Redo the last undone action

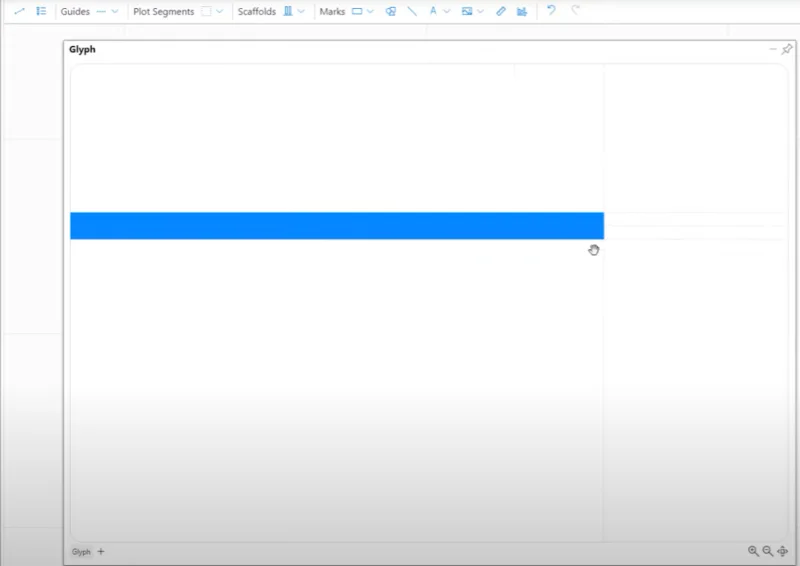click(575, 10)
